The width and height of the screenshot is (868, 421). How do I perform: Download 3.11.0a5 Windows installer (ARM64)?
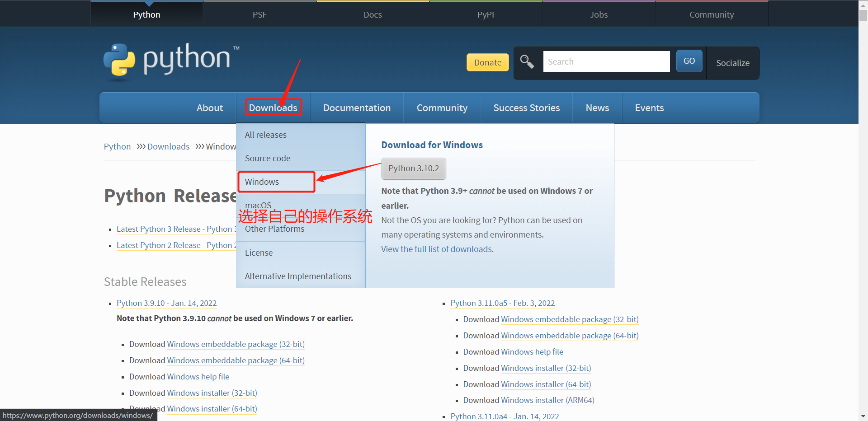547,400
